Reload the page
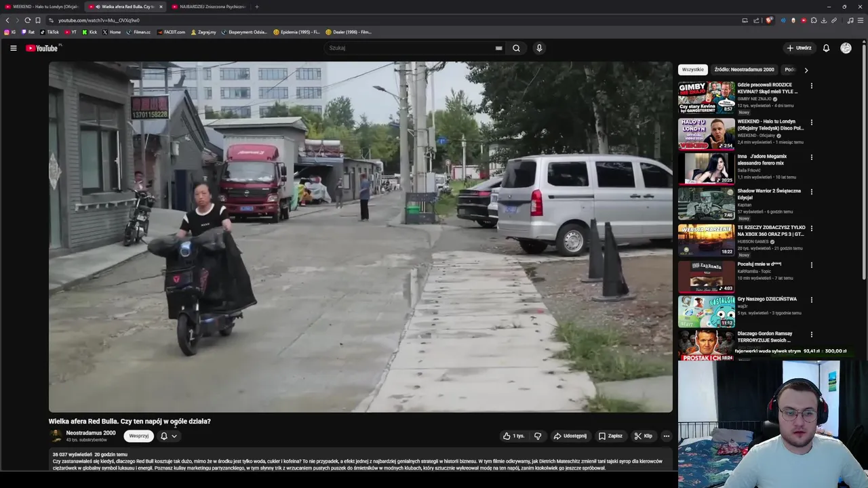This screenshot has width=868, height=488. [x=27, y=20]
